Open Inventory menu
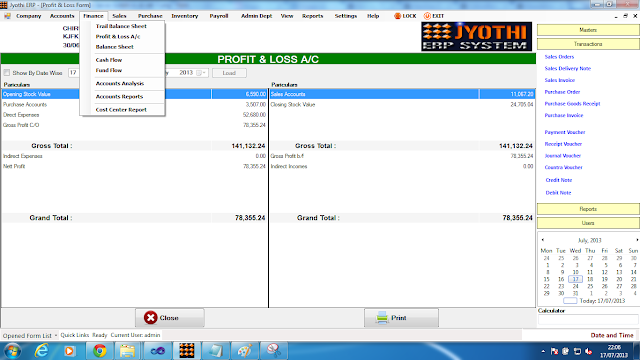Screen dimensions: 640x360 184,16
